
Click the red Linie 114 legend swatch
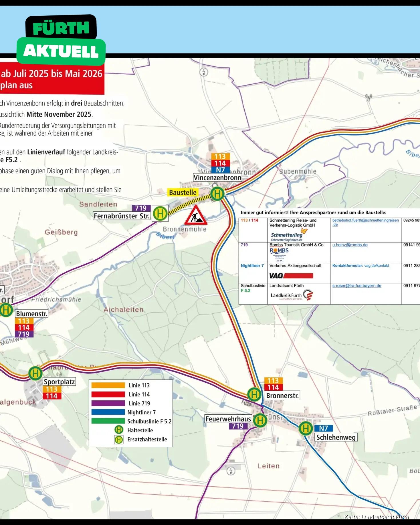[108, 394]
